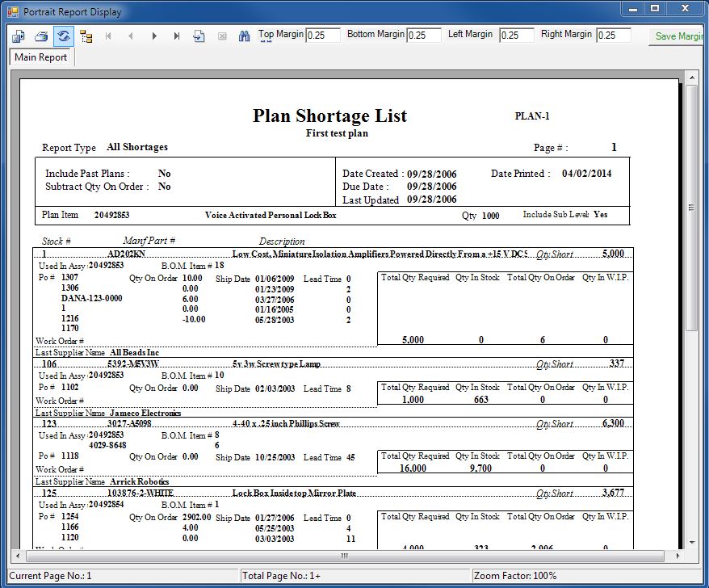Click supplier name Jameco Electronics

point(145,413)
